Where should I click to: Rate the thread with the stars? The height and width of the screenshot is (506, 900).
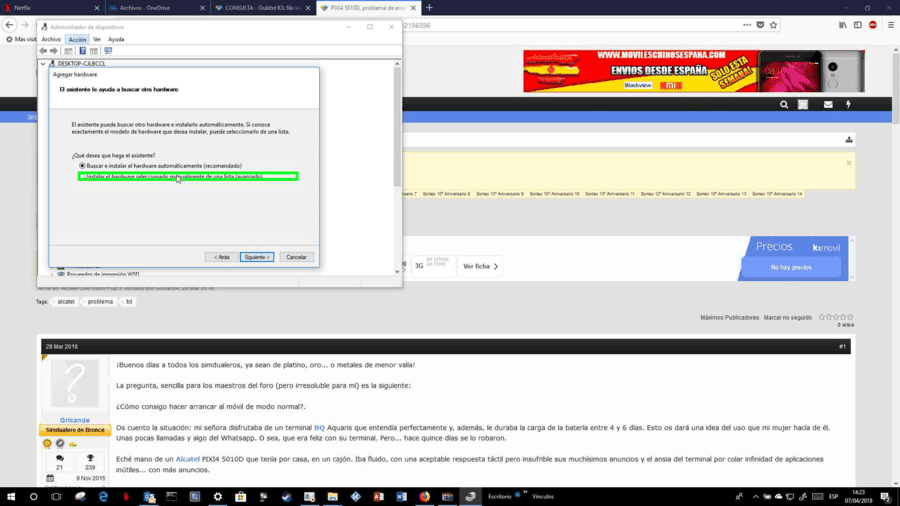tap(836, 317)
